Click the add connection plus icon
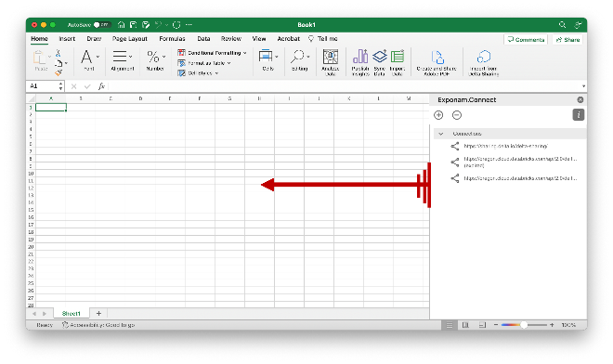Viewport: 613px width, 364px height. click(x=438, y=115)
